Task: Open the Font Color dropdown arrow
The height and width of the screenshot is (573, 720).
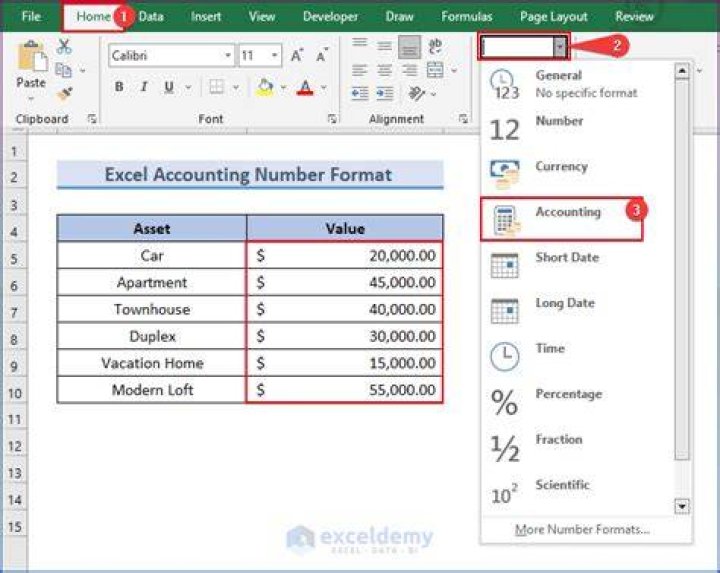Action: (324, 87)
